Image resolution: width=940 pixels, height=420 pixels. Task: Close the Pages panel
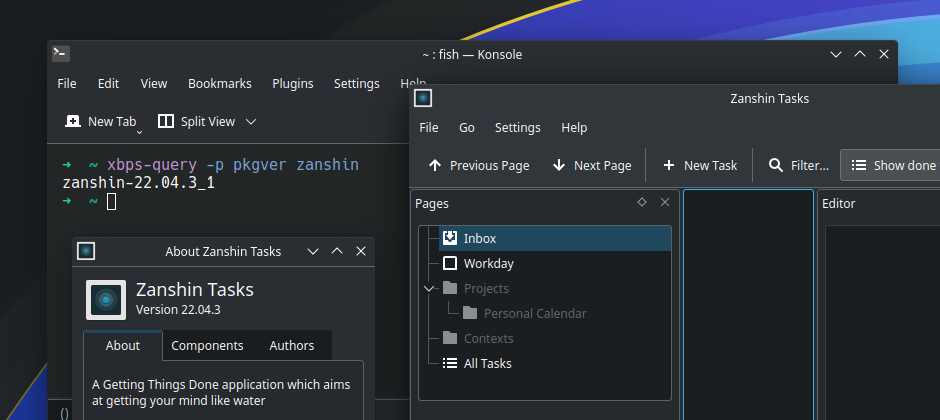665,203
